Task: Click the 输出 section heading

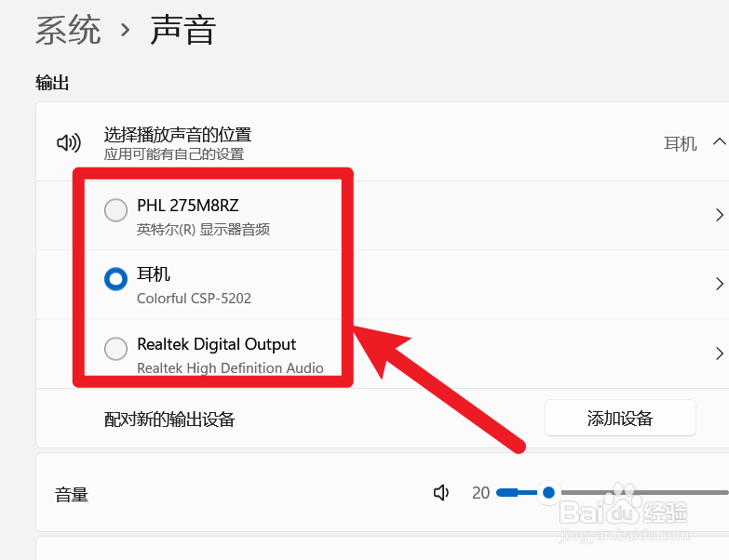Action: (x=52, y=83)
